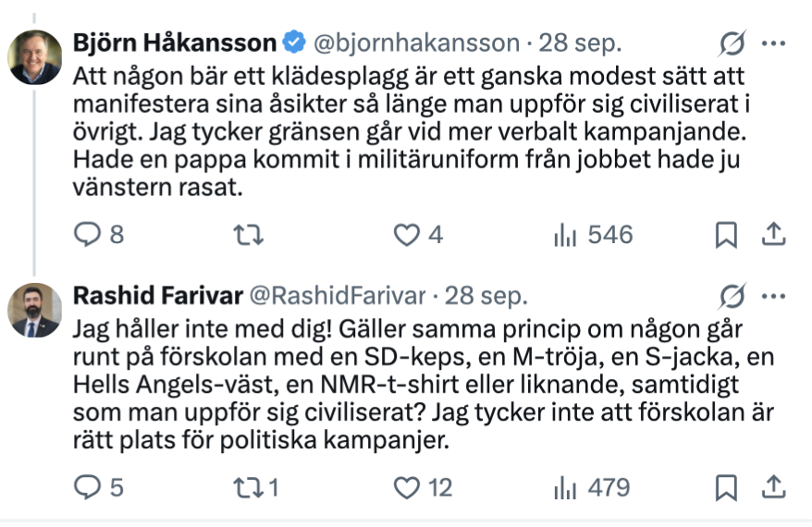
Task: Share Rashid Farivar's tweet
Action: (773, 487)
